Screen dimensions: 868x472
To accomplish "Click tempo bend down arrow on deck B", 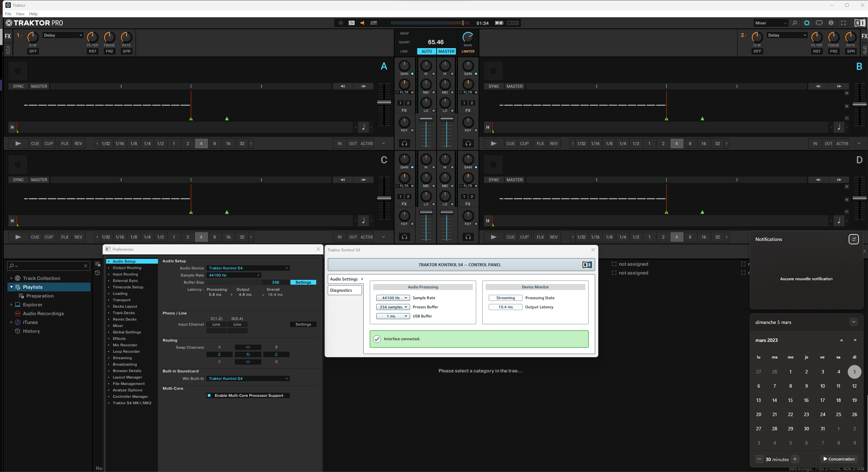I will [818, 86].
